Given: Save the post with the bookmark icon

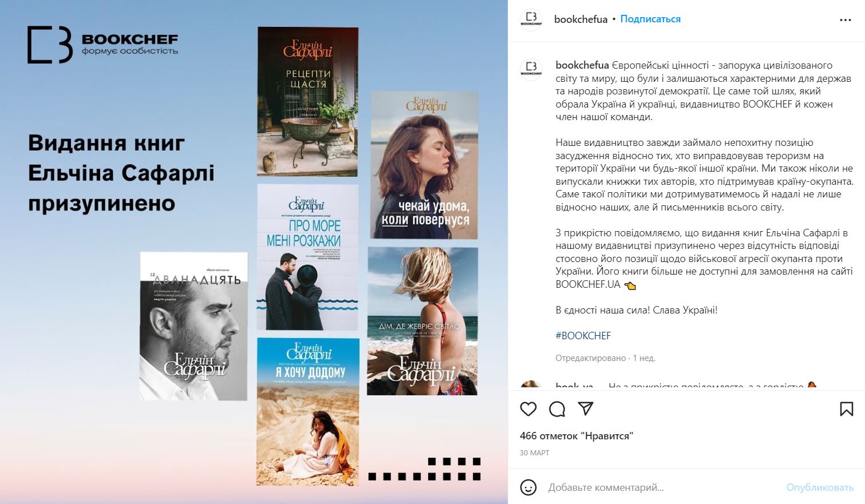Looking at the screenshot, I should 846,408.
